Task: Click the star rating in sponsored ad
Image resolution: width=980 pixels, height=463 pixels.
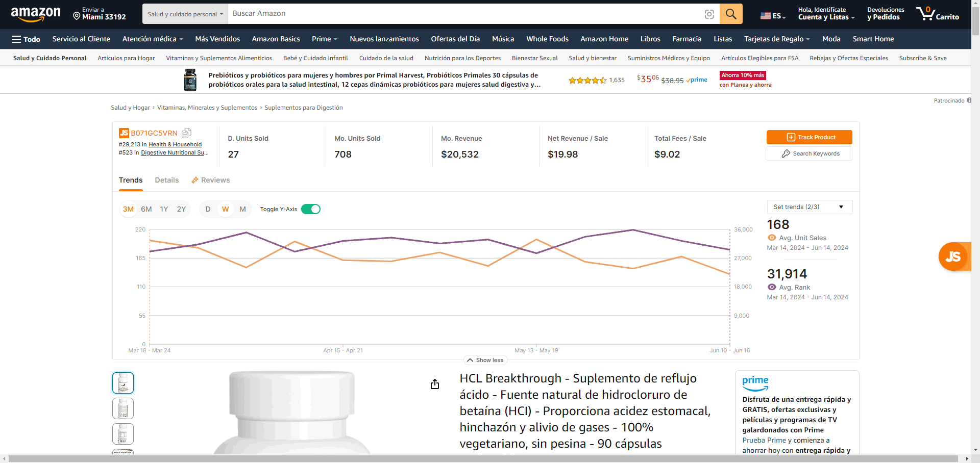Action: pyautogui.click(x=587, y=80)
